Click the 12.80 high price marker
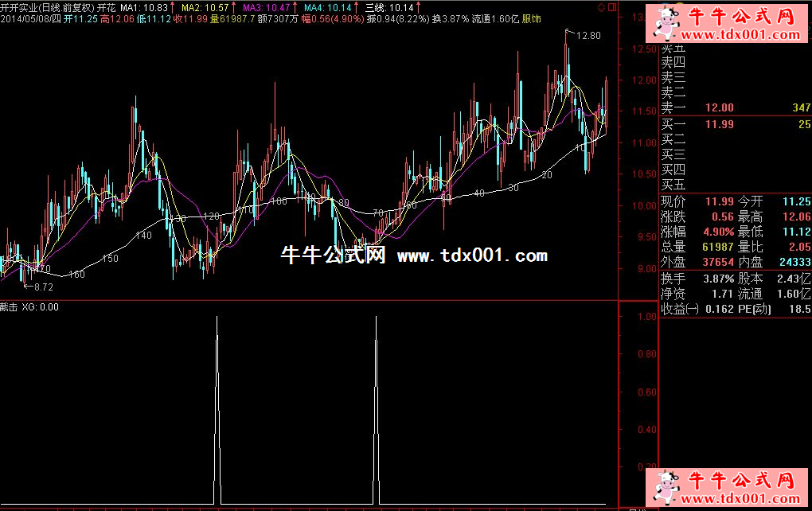 (x=588, y=36)
